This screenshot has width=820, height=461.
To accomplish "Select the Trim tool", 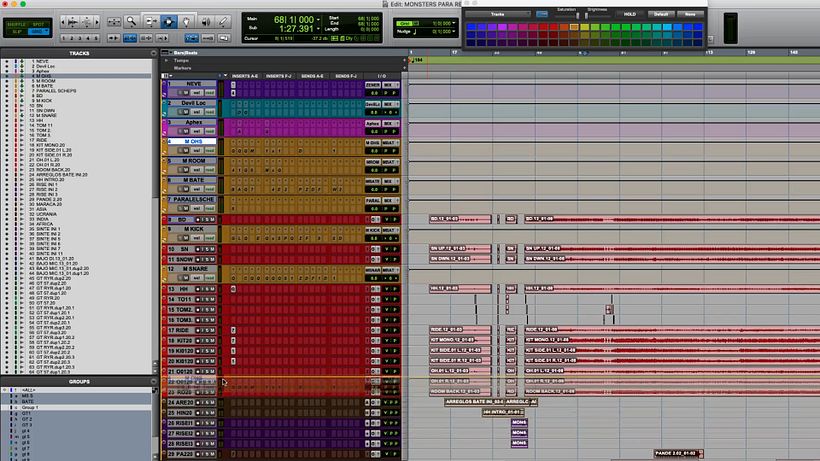I will point(151,21).
